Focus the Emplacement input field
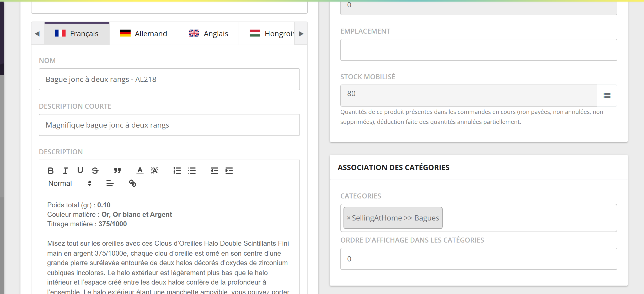Screen dimensions: 644x294 coord(479,50)
